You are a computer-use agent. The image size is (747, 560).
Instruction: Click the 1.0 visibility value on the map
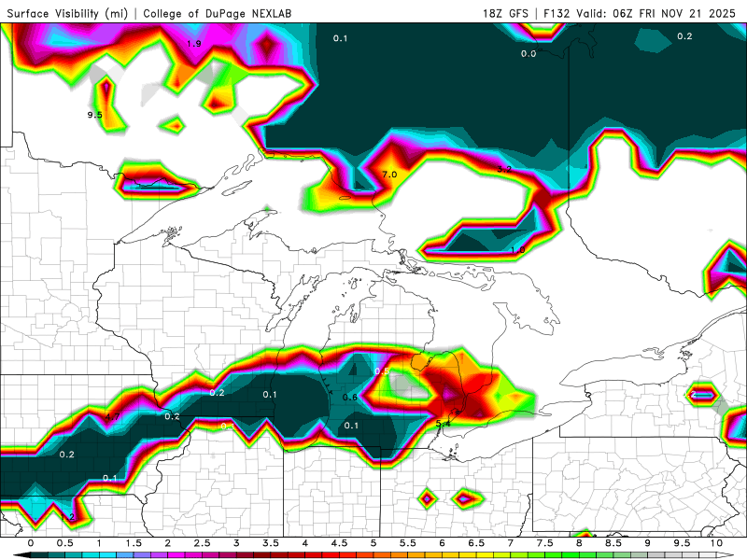click(518, 250)
